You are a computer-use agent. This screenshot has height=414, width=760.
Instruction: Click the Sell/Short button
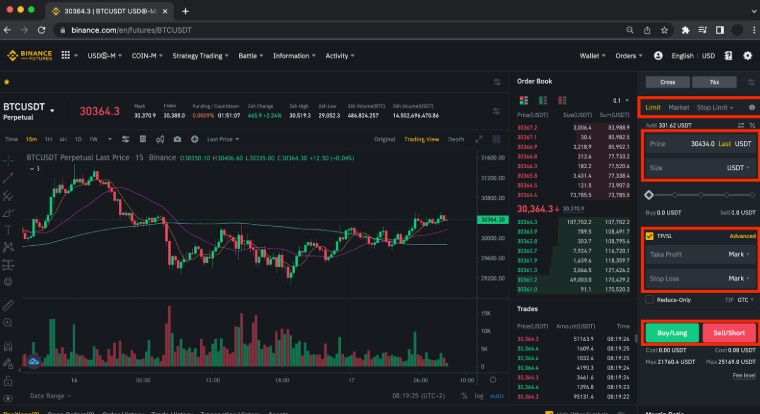tap(729, 333)
